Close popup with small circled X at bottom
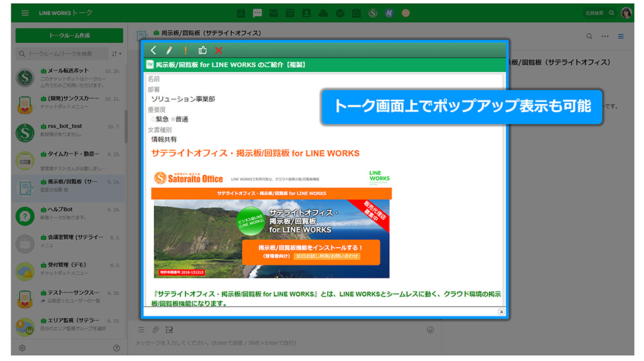The width and height of the screenshot is (644, 361). pyautogui.click(x=501, y=311)
